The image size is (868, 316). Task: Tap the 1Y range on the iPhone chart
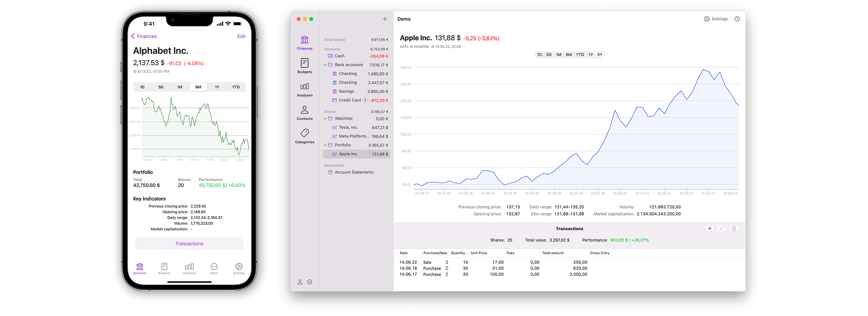tap(217, 87)
